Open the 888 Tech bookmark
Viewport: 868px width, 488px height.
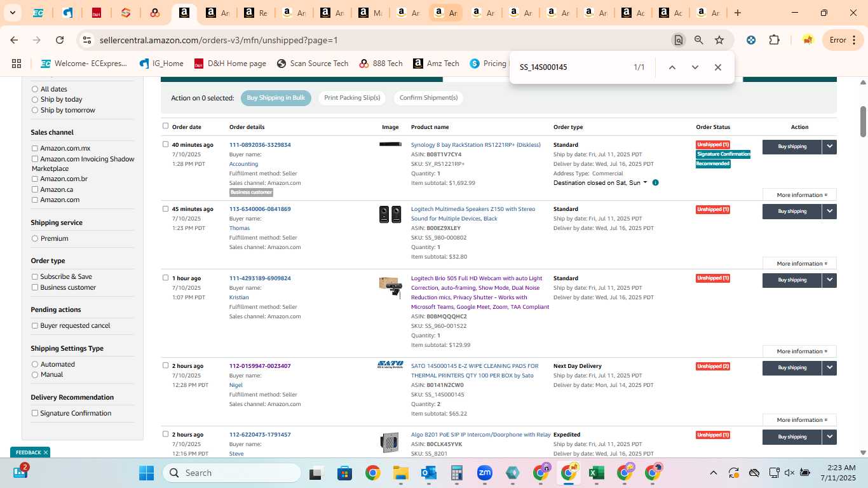point(381,64)
